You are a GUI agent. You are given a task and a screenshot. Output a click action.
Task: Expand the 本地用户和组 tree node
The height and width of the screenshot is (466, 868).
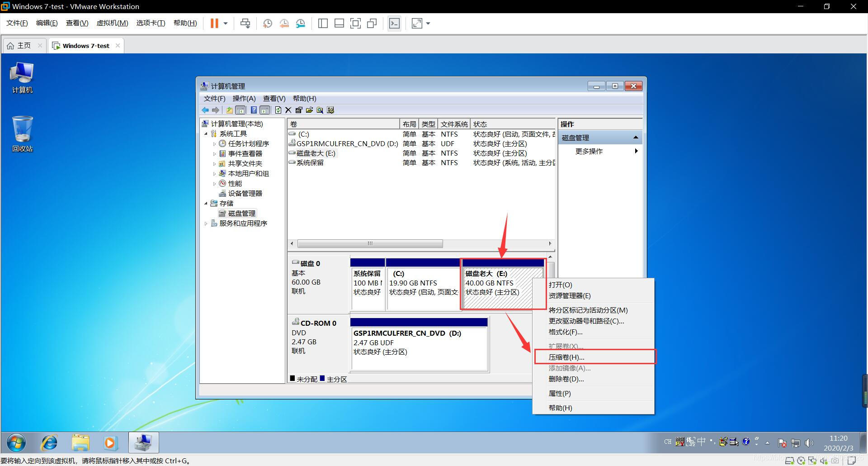pos(214,174)
